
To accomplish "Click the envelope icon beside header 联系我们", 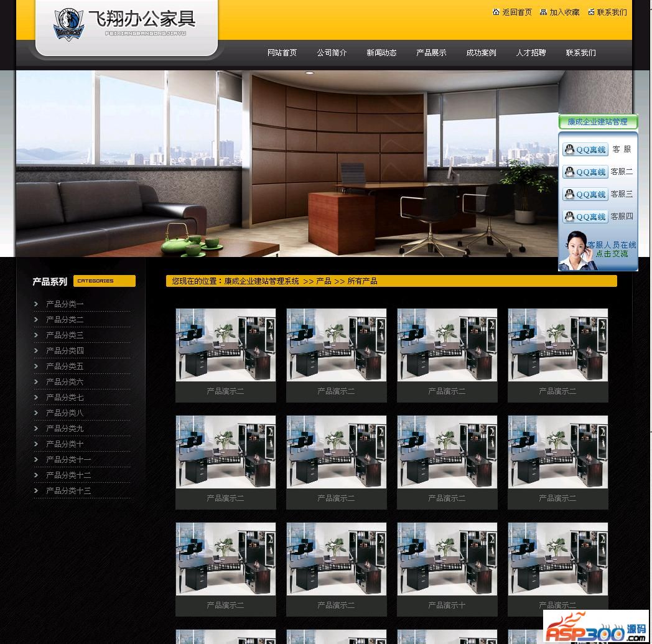I will point(591,12).
